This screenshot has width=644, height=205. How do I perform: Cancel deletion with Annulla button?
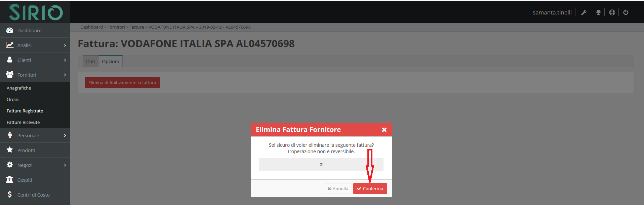pyautogui.click(x=338, y=189)
